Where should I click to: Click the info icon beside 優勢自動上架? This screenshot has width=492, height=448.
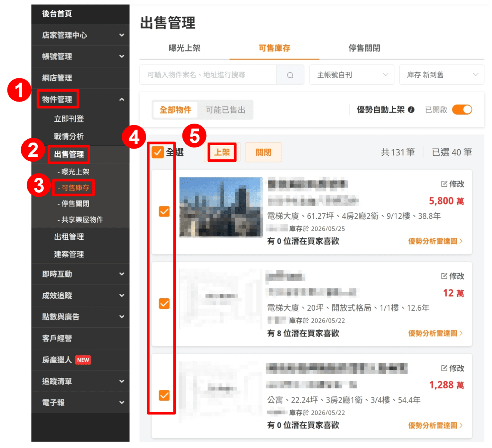[x=411, y=110]
